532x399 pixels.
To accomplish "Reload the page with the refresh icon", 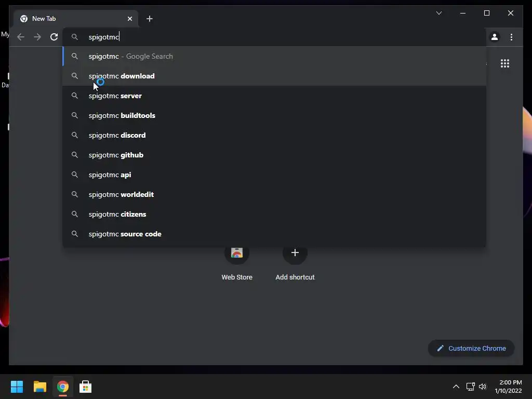I will [x=54, y=37].
